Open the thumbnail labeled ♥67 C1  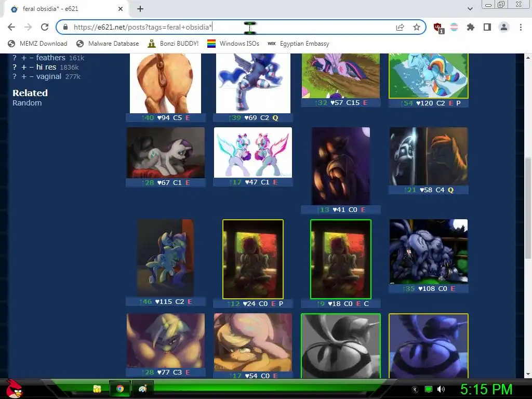click(166, 153)
